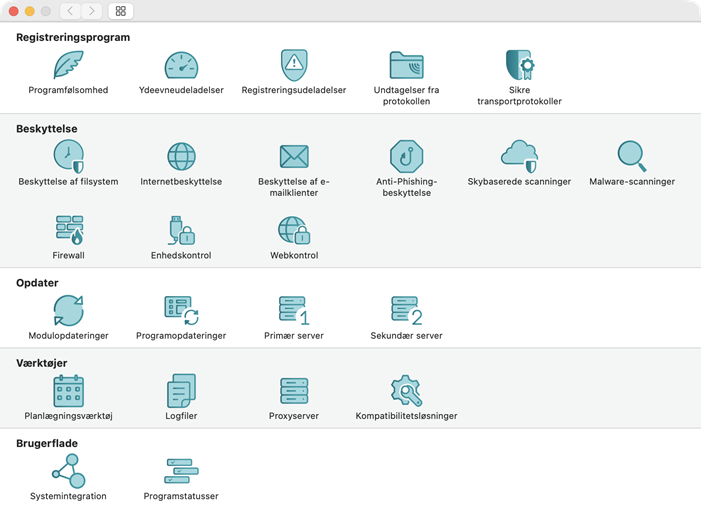The image size is (701, 508).
Task: Open Webkontrol globe lock icon
Action: pyautogui.click(x=294, y=230)
